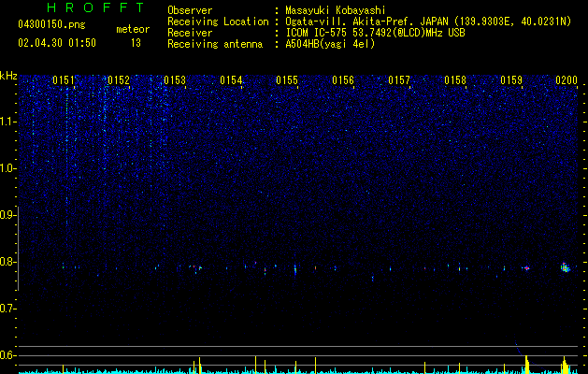
Task: Click the 0157 time marker
Action: pyautogui.click(x=399, y=80)
